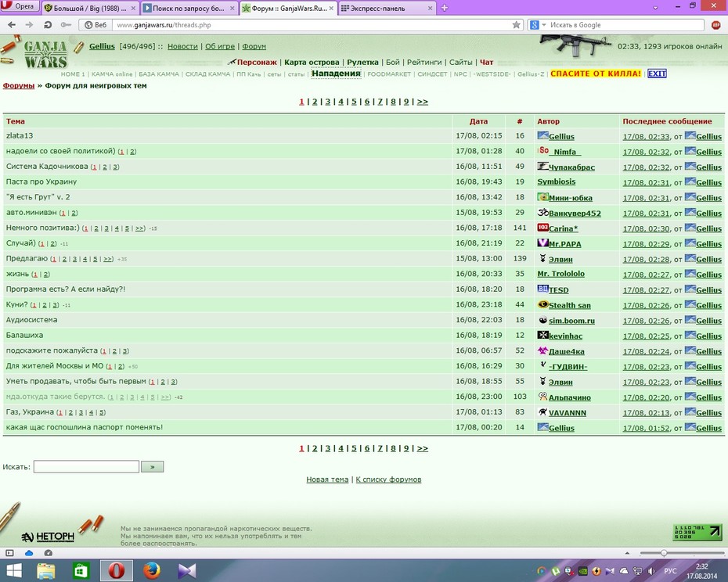Open the thread 'Аудиосистема'
The image size is (728, 582).
(31, 320)
